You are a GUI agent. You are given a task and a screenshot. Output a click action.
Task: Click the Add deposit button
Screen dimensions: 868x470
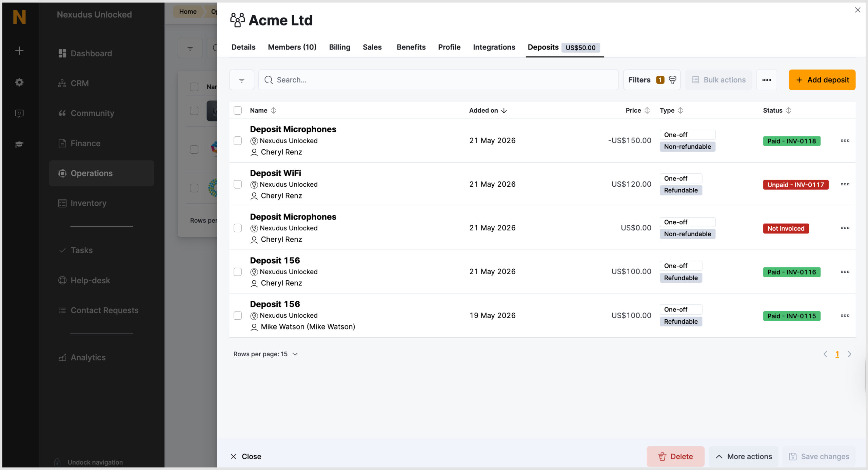[x=822, y=80]
